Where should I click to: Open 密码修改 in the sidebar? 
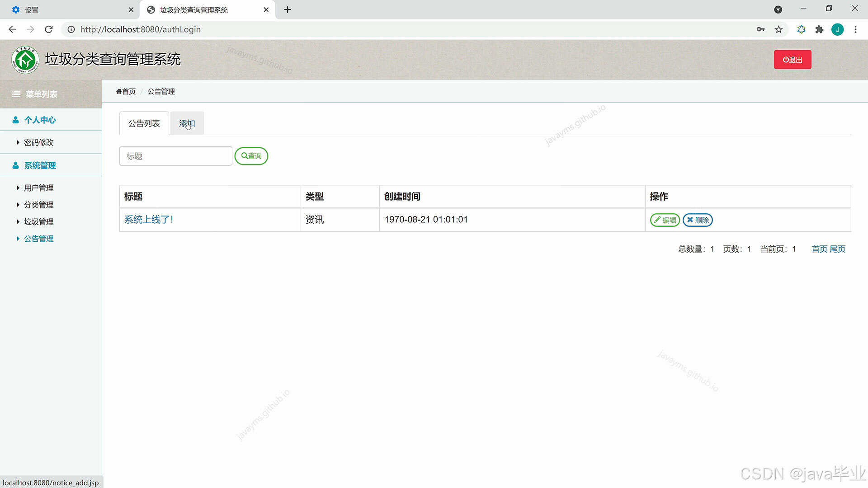(38, 142)
